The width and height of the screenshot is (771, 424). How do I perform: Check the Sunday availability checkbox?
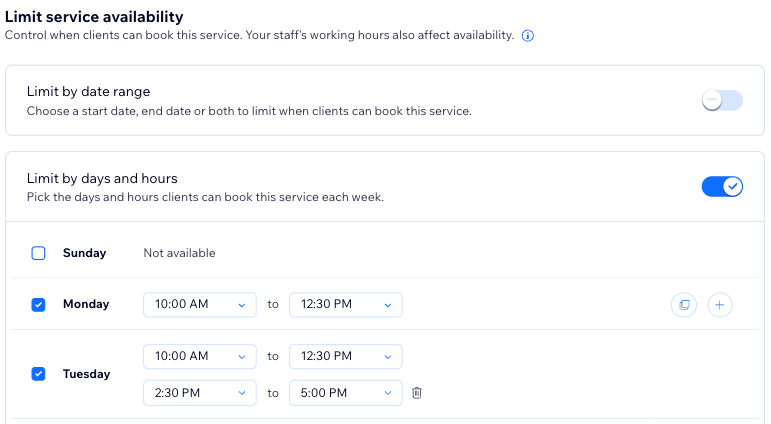coord(38,253)
